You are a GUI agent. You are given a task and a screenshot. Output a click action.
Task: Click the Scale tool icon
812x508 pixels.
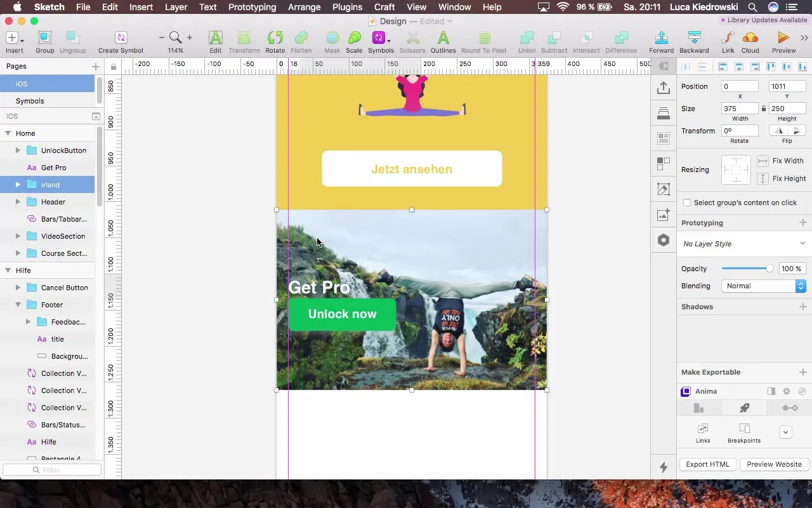(354, 38)
